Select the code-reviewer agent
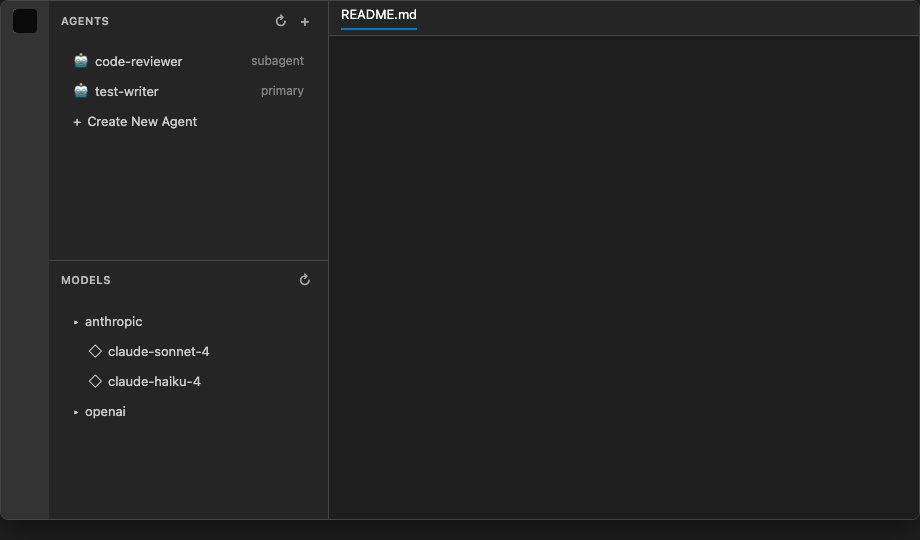This screenshot has height=540, width=920. click(x=188, y=61)
